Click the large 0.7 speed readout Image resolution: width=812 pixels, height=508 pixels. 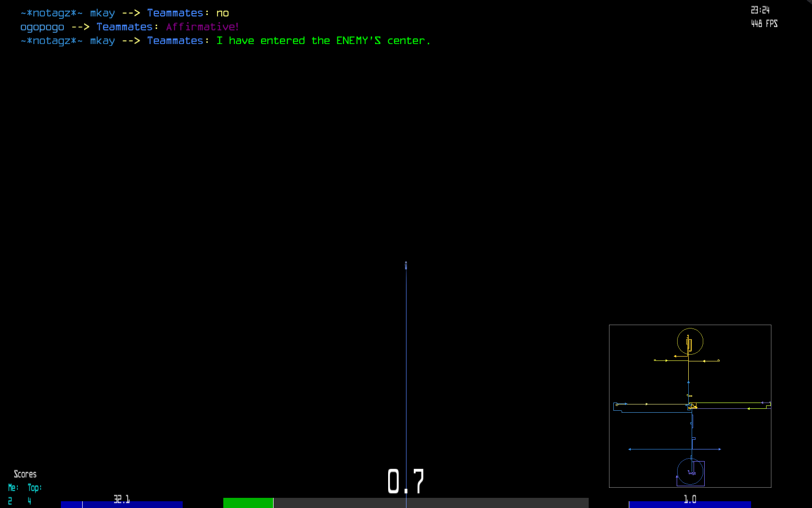[x=406, y=481]
